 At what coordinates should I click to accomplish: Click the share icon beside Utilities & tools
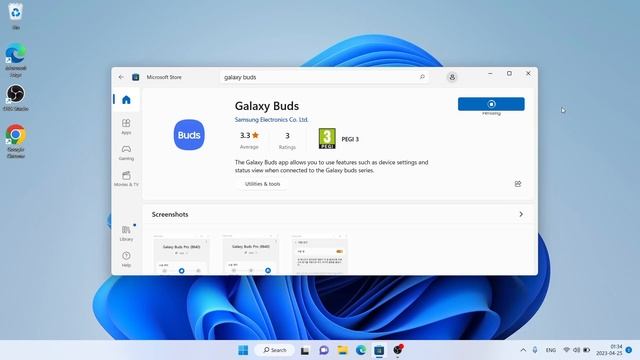click(518, 184)
